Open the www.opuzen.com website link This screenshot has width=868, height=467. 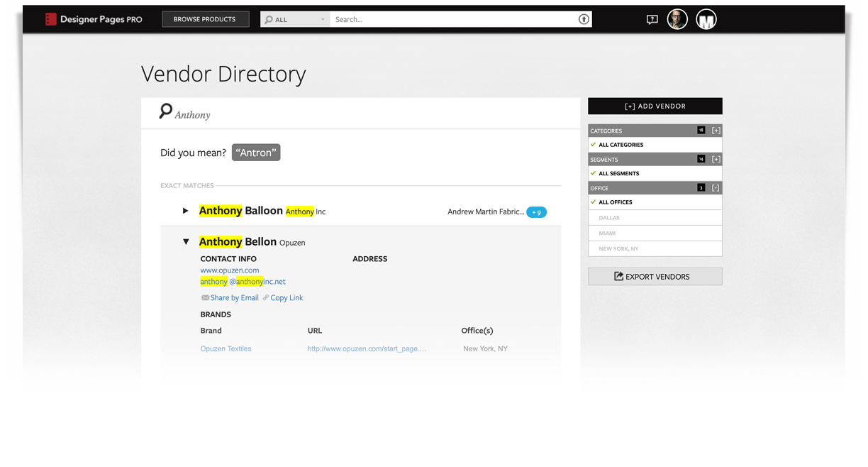pyautogui.click(x=230, y=270)
